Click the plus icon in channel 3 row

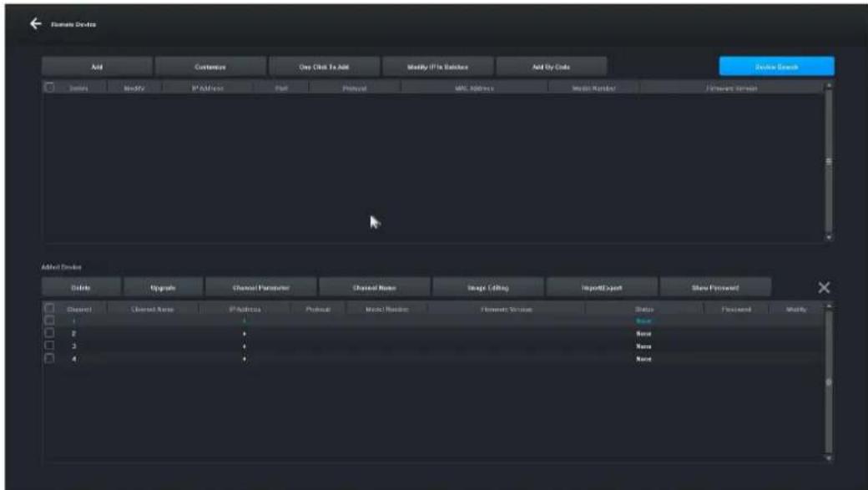(245, 346)
